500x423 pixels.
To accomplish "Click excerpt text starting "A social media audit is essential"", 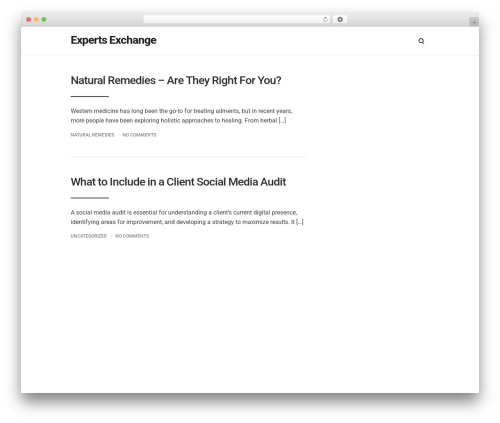I will [187, 217].
